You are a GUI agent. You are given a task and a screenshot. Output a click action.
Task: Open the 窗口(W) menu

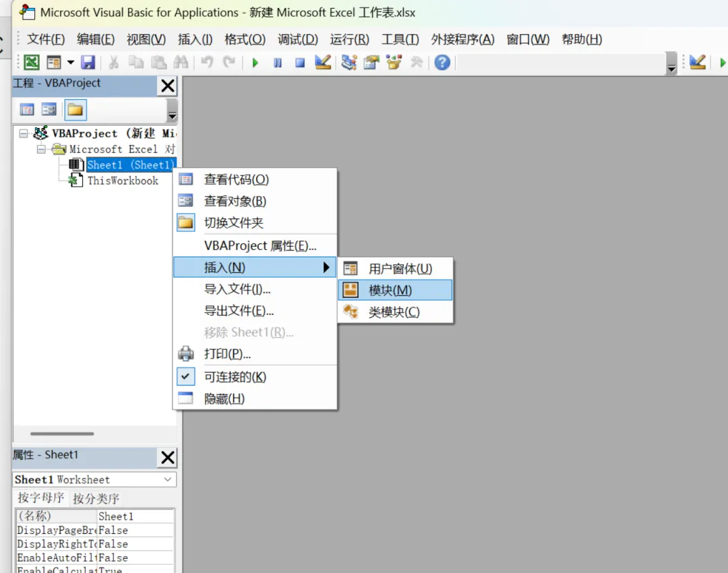[528, 40]
